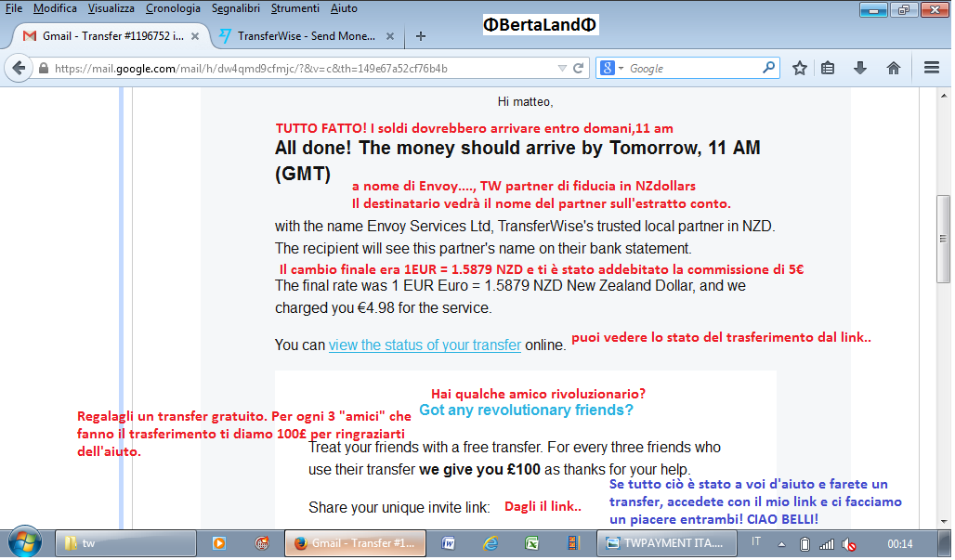
Task: Click the scrollbar up arrow
Action: tap(944, 96)
